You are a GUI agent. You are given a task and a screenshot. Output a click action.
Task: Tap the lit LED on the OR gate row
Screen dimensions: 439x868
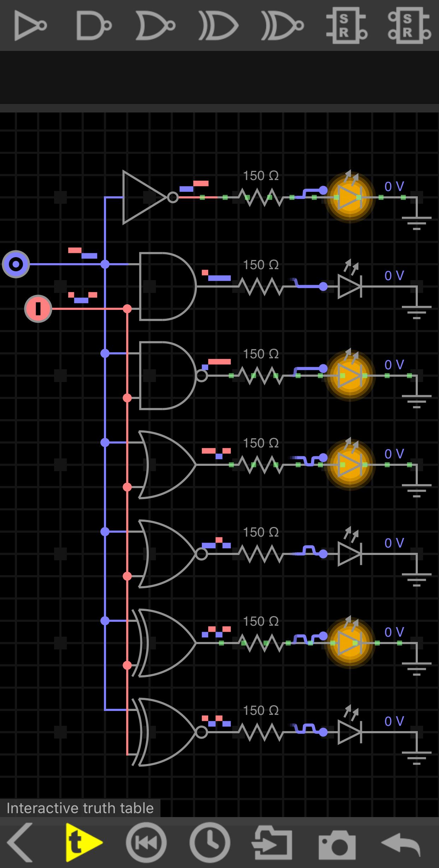click(350, 464)
